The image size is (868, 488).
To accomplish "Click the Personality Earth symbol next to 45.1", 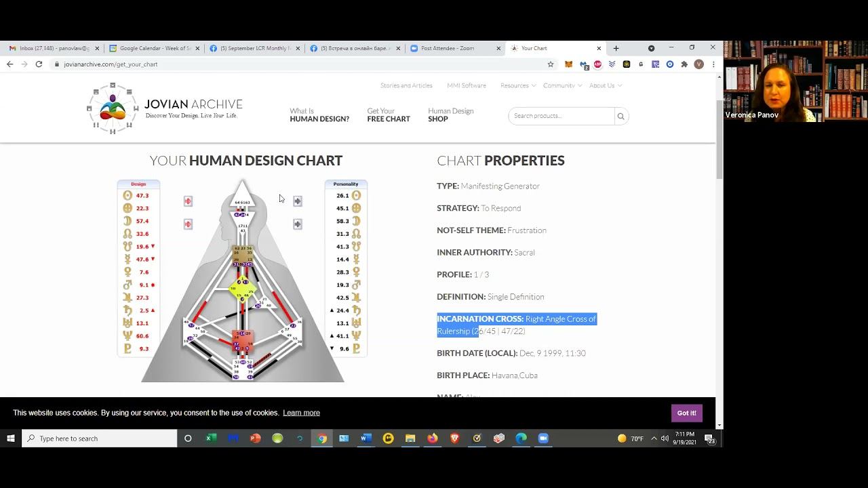I will tap(356, 208).
